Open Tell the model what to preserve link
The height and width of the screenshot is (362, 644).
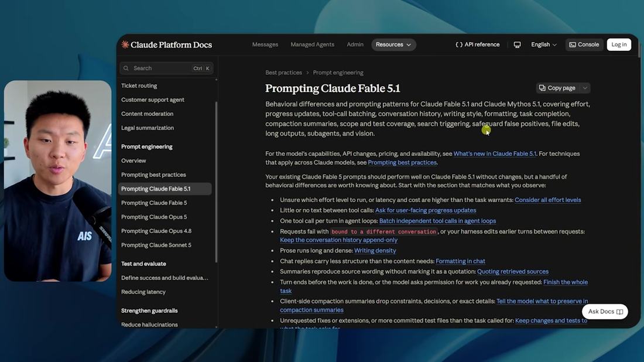pyautogui.click(x=542, y=301)
